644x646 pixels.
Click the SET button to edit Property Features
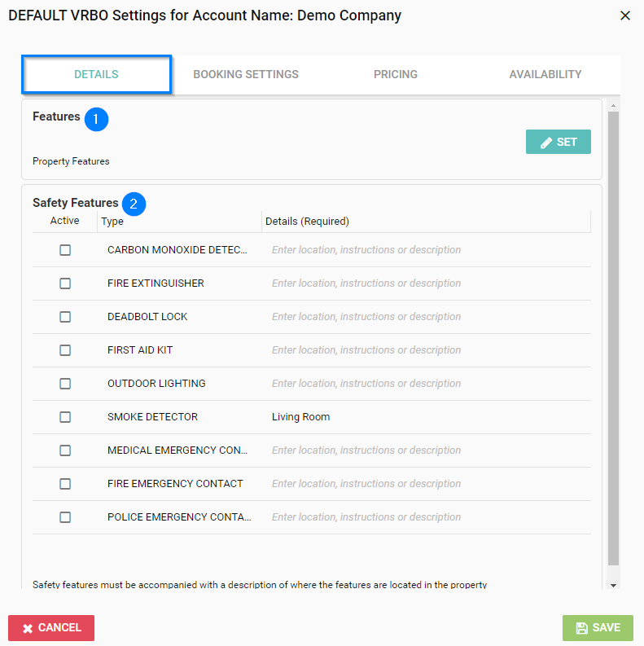(x=558, y=142)
